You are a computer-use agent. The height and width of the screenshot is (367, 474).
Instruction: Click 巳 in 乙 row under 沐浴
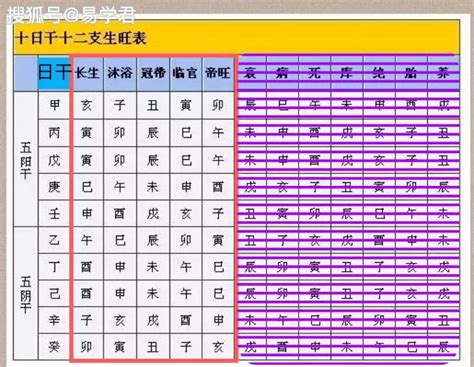point(120,240)
